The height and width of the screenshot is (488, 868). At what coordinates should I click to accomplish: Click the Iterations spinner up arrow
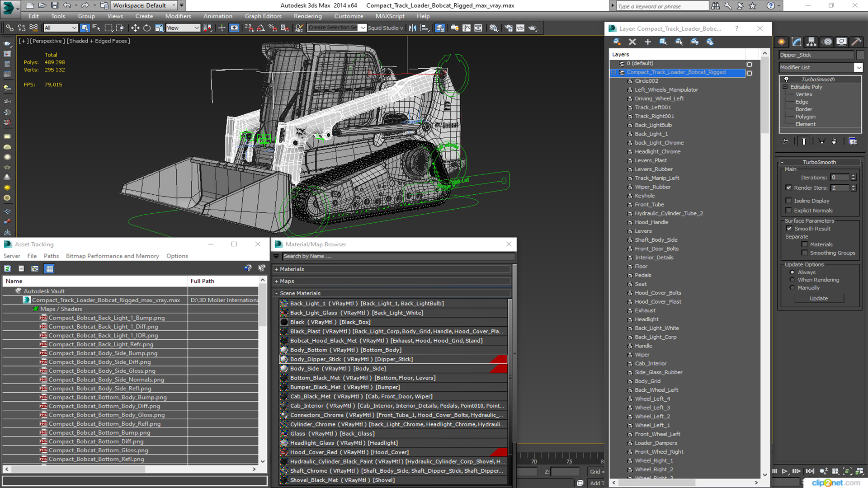(853, 176)
